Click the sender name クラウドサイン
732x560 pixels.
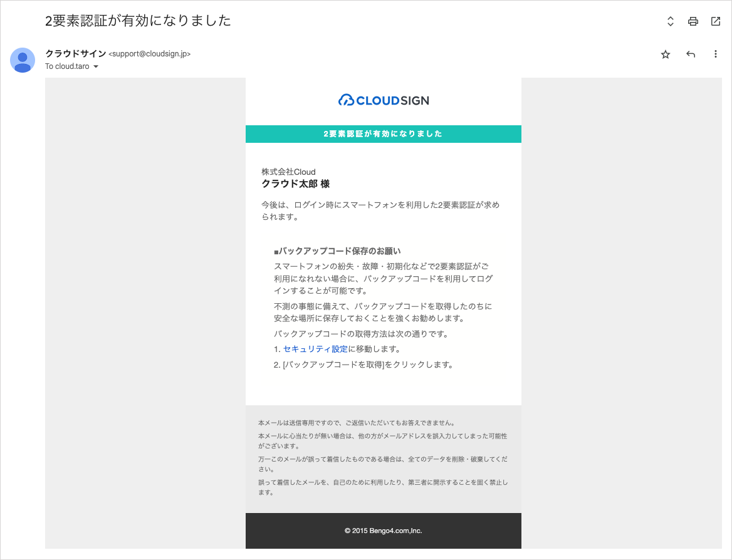76,54
